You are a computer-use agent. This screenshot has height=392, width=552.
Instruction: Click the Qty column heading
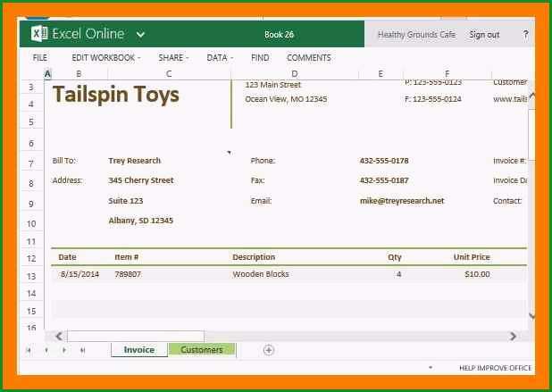[395, 257]
